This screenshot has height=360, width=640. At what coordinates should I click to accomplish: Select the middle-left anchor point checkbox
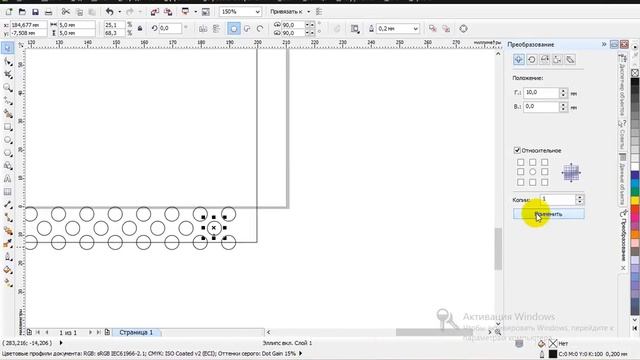(520, 172)
